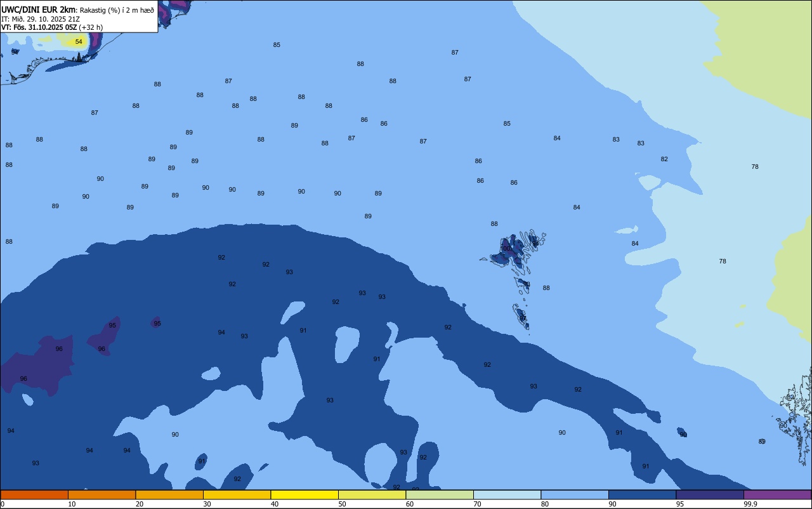Click the valid time 'VT: Fös. 31.10.2025 05Z'
Screen dimensions: 812x509
point(39,27)
